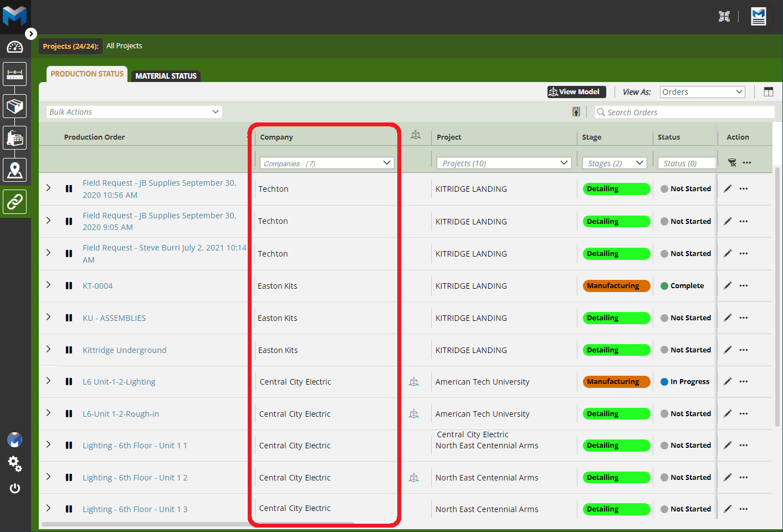The image size is (783, 532).
Task: Expand the KU - ASSEMBLIES row
Action: 49,318
